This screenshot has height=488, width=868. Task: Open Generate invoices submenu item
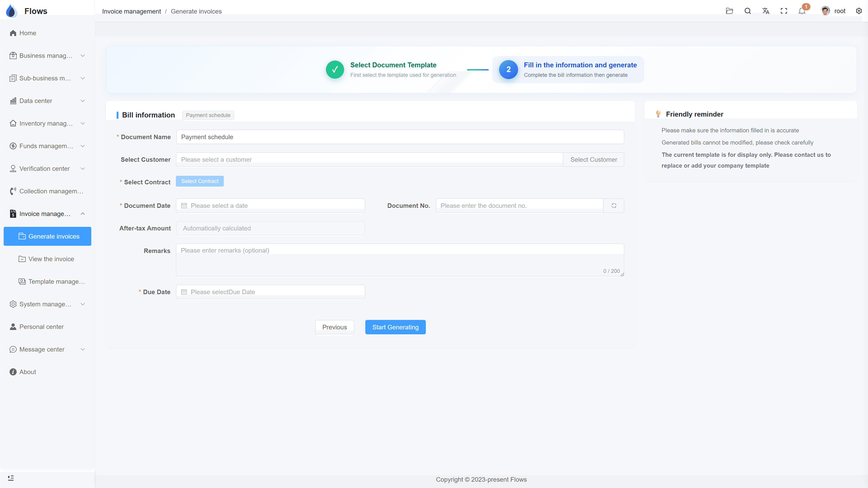[47, 236]
